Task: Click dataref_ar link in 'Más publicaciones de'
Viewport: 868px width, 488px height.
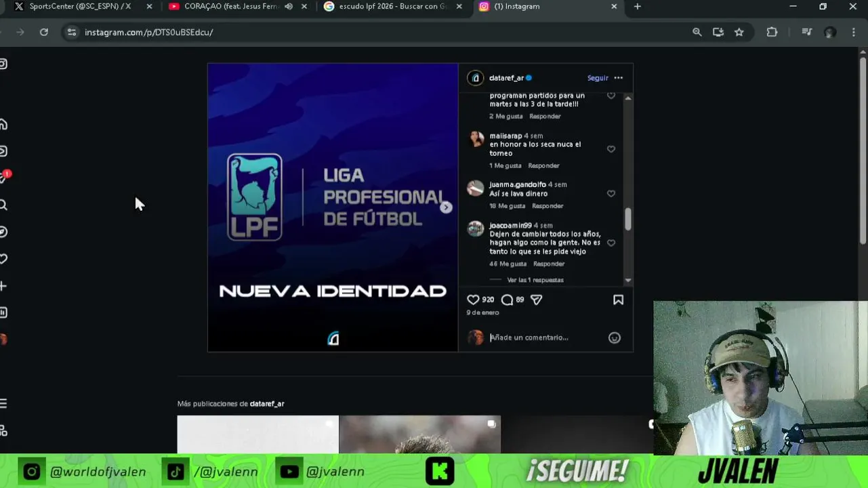Action: click(267, 403)
